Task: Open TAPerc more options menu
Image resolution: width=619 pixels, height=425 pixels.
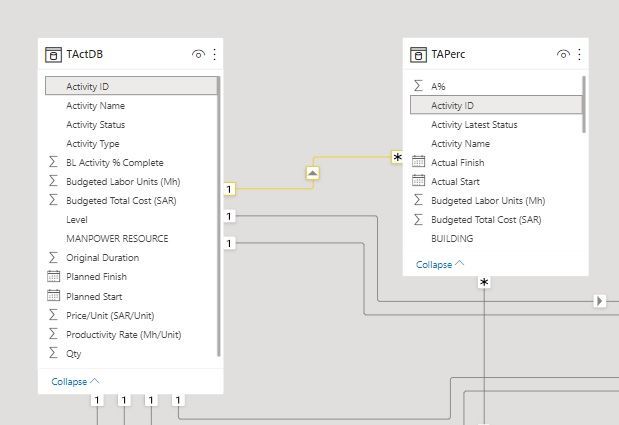Action: pyautogui.click(x=579, y=54)
